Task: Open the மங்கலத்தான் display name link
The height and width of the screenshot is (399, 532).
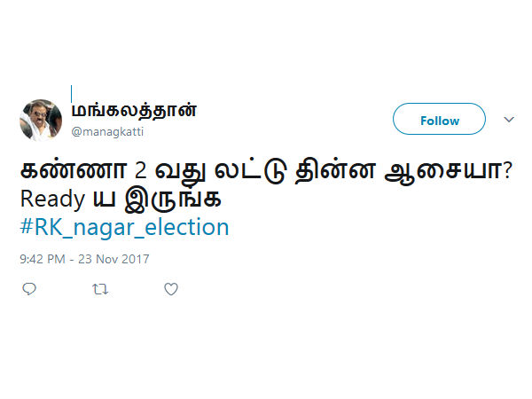Action: click(134, 111)
